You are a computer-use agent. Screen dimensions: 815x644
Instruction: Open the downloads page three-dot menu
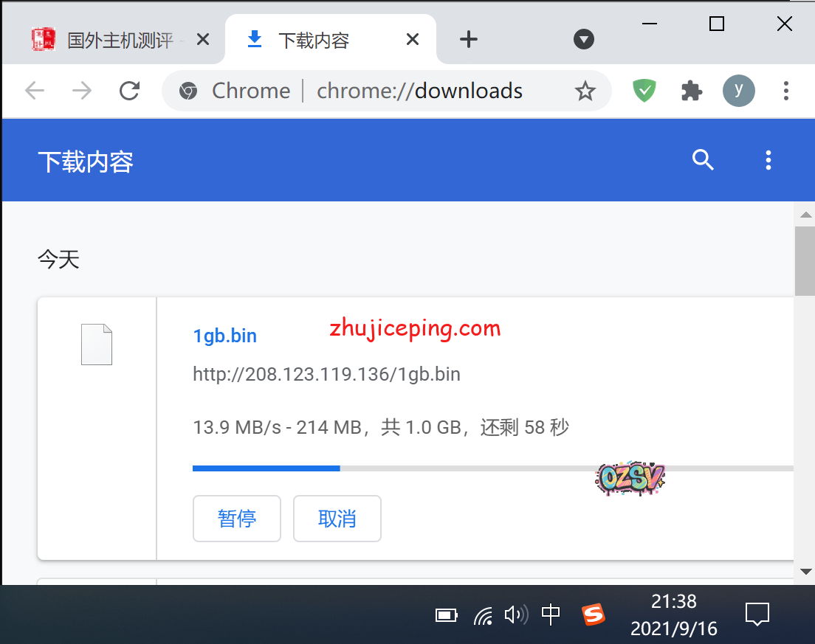pos(768,160)
